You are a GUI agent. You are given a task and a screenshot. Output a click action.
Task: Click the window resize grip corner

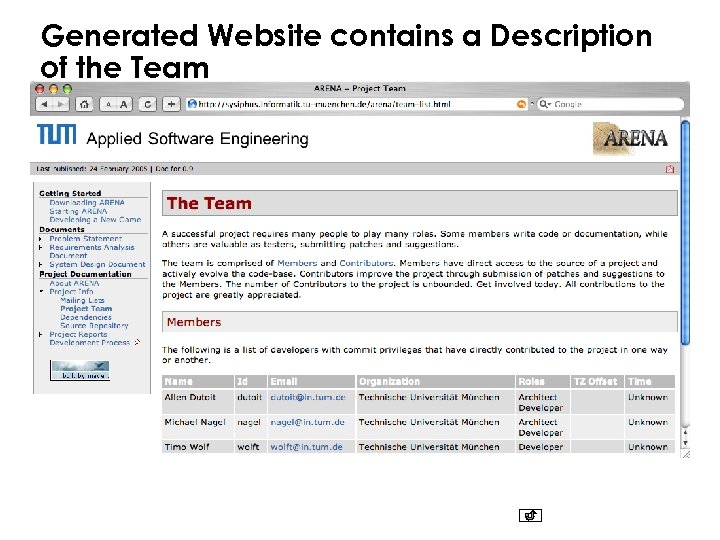tap(686, 455)
